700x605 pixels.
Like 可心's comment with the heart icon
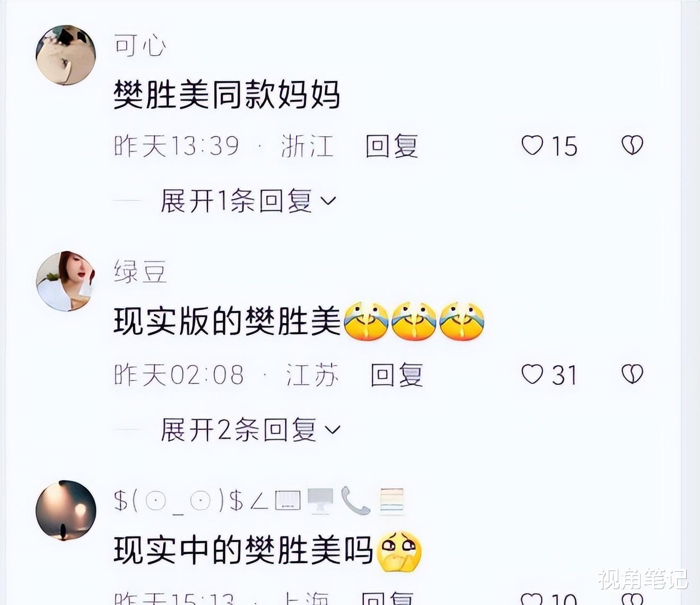(x=532, y=145)
